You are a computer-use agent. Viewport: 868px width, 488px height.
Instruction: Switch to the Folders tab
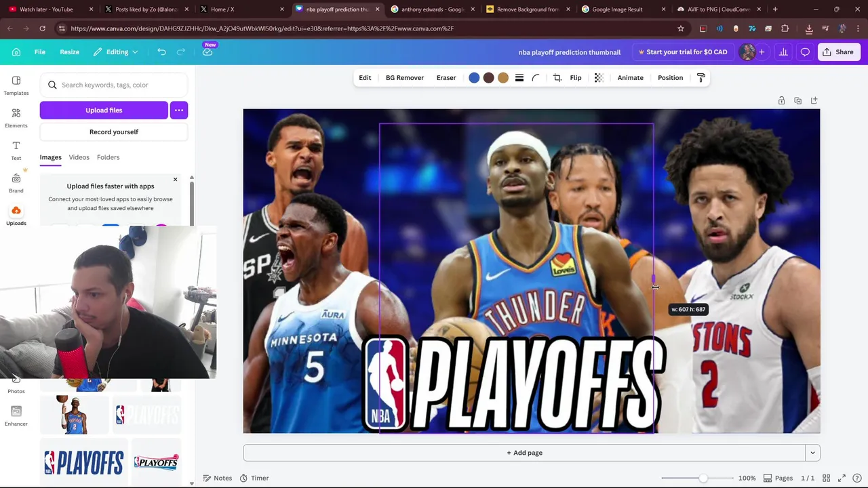pos(108,157)
